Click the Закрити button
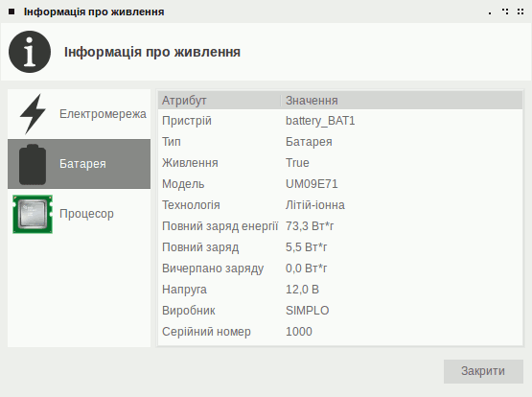532x397 pixels. click(x=483, y=371)
